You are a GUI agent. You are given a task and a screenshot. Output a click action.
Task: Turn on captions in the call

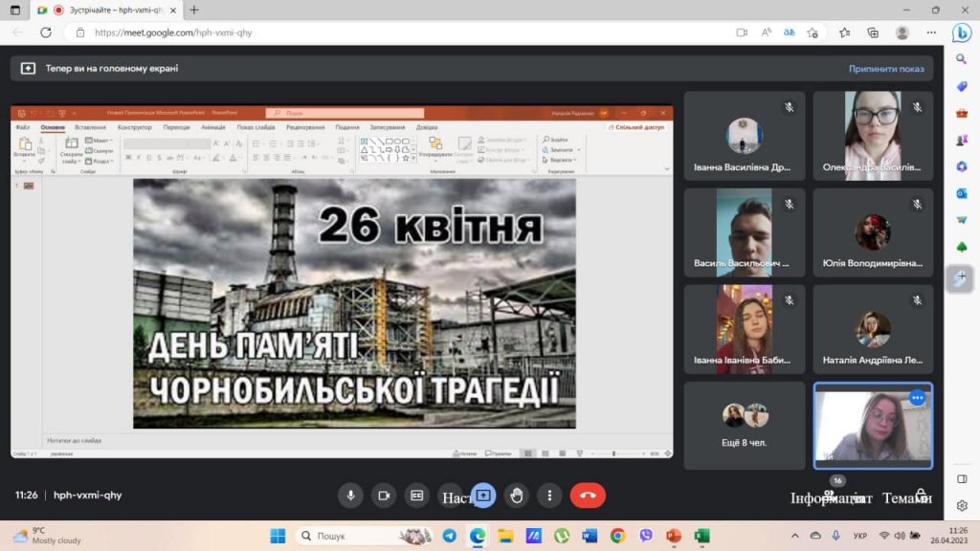[x=416, y=496]
